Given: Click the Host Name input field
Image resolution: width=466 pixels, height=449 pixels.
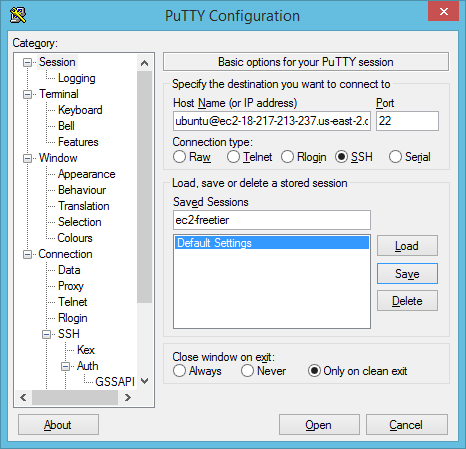Looking at the screenshot, I should click(x=272, y=121).
